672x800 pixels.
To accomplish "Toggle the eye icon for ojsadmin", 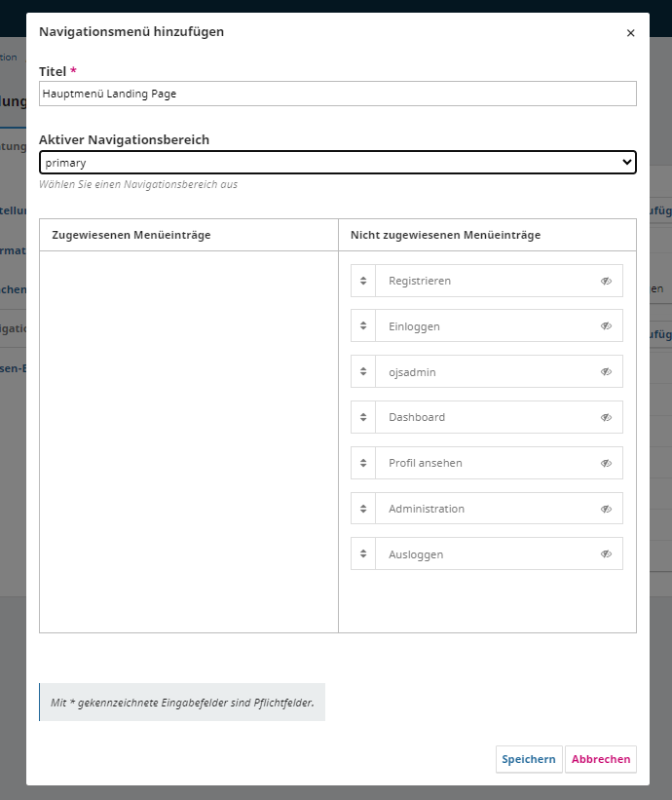I will [x=606, y=371].
